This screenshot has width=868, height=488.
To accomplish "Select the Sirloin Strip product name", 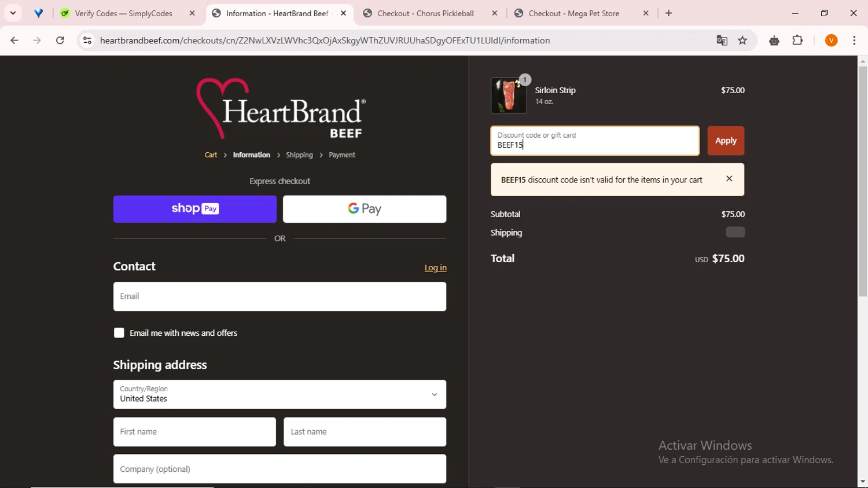I will 555,90.
